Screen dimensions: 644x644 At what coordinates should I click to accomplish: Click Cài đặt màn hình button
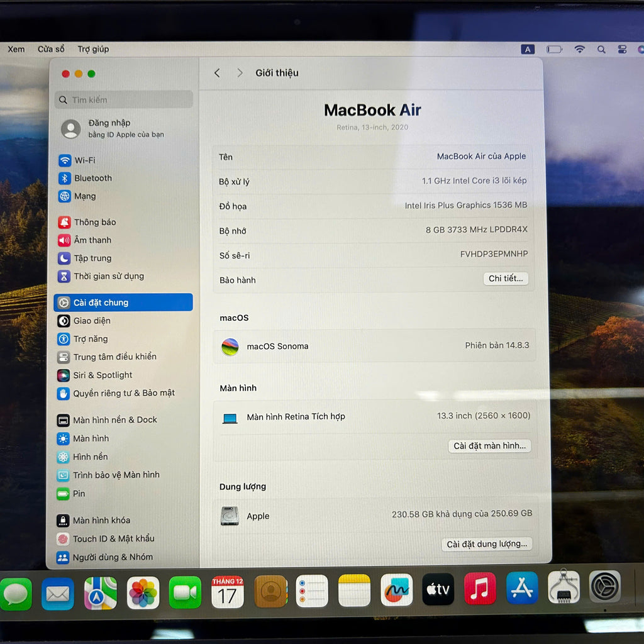(489, 446)
